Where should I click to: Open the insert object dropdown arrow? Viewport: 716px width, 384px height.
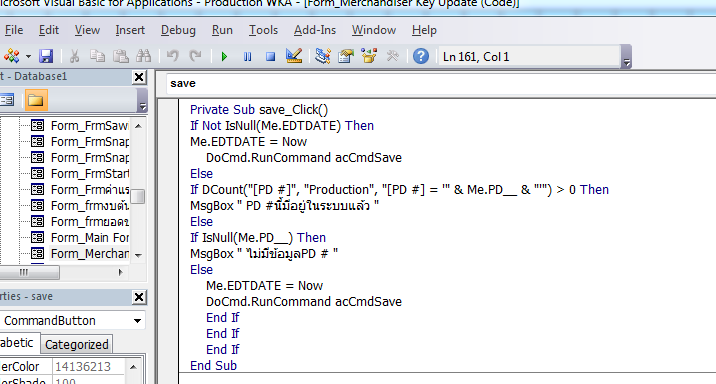28,57
